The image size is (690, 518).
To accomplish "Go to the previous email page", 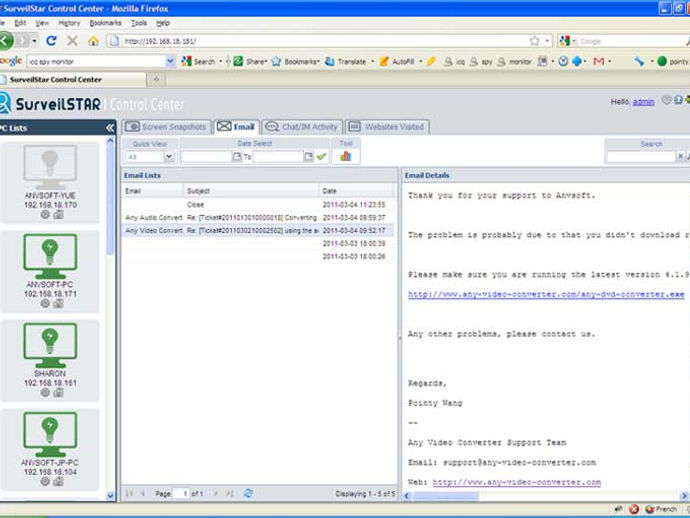I will (143, 493).
